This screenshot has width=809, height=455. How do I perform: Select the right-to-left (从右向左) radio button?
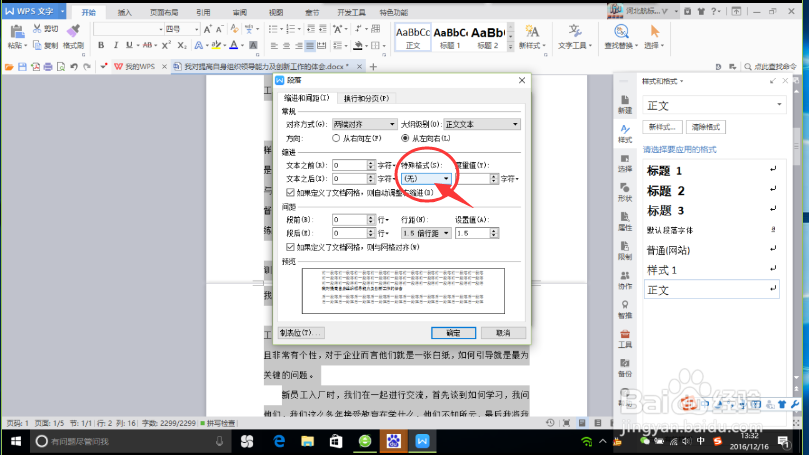pyautogui.click(x=336, y=138)
